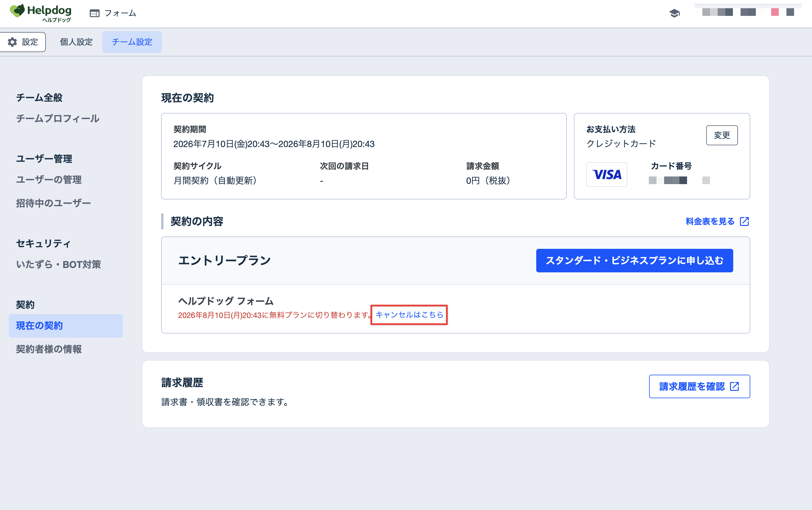The height and width of the screenshot is (510, 812).
Task: Select 現在の契約 in the sidebar
Action: pos(66,326)
